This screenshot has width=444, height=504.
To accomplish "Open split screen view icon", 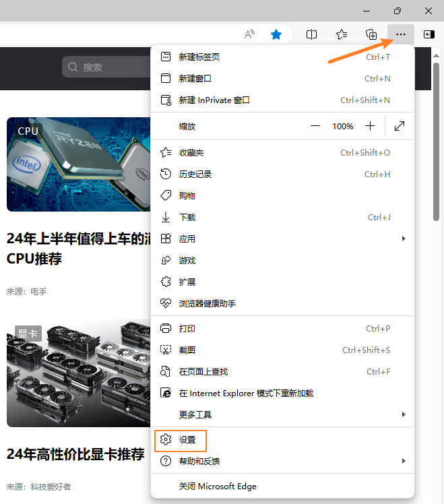I will (x=311, y=34).
